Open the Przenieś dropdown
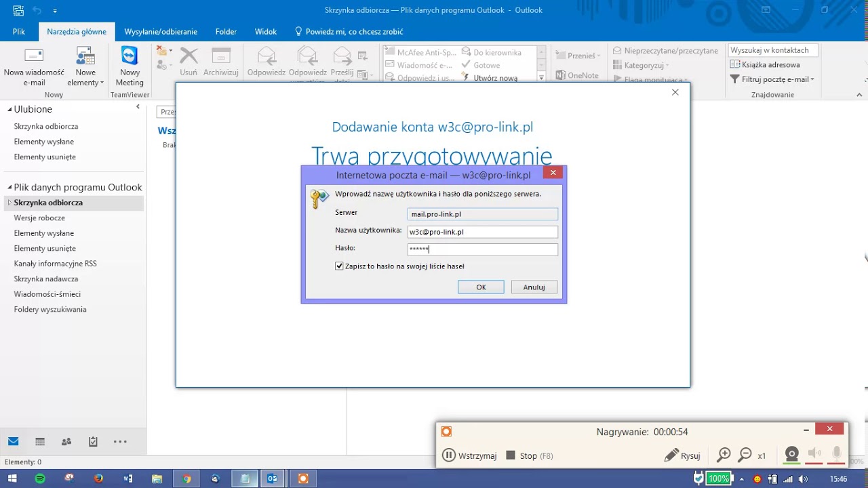This screenshot has width=868, height=488. [578, 56]
